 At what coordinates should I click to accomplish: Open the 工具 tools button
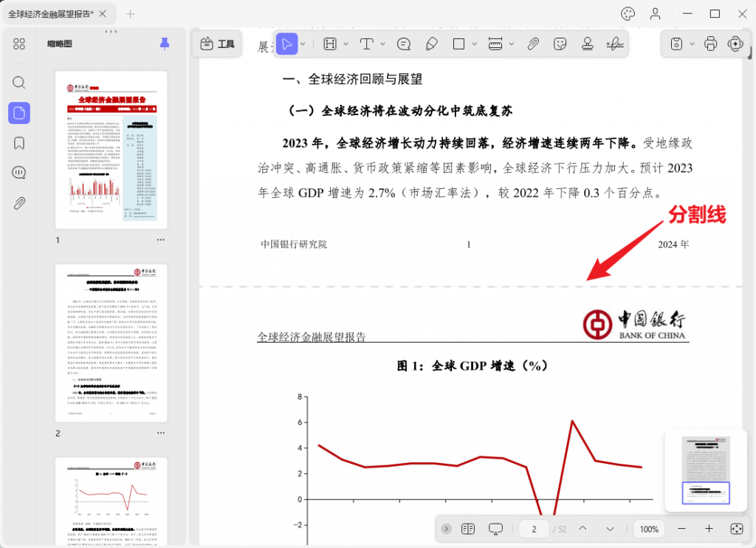(217, 44)
